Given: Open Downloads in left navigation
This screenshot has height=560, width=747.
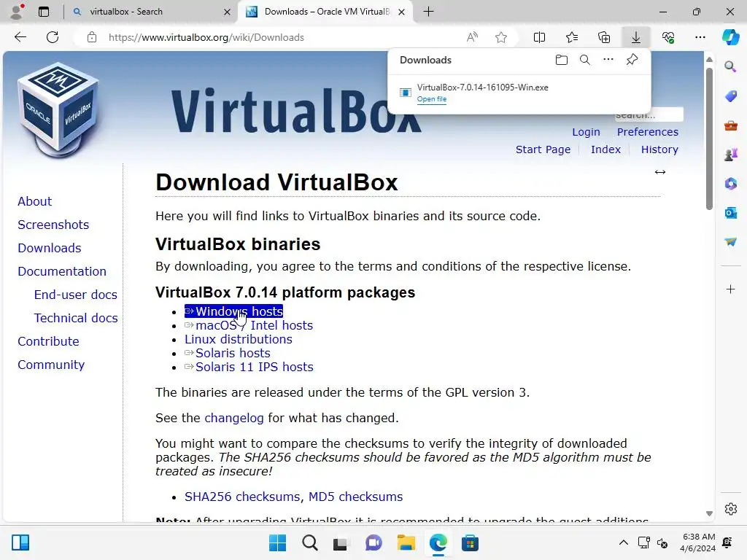Looking at the screenshot, I should pyautogui.click(x=50, y=248).
